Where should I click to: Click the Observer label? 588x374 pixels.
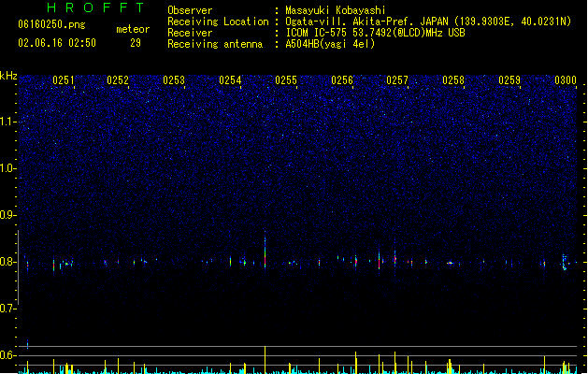[190, 10]
